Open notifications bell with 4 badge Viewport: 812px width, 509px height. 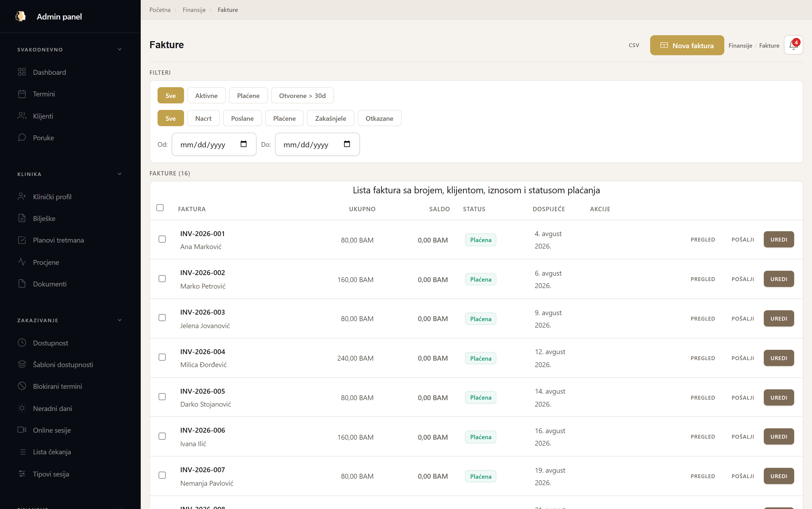point(794,45)
